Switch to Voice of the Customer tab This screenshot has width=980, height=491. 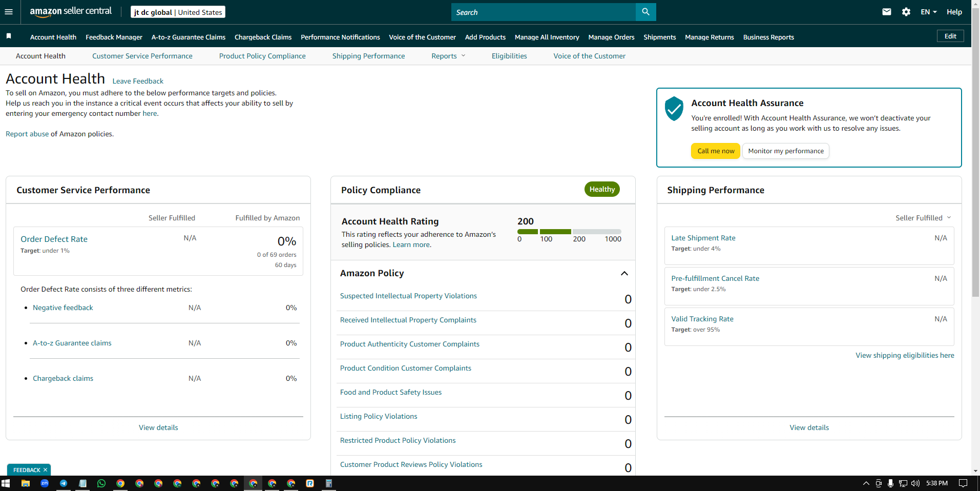[589, 56]
